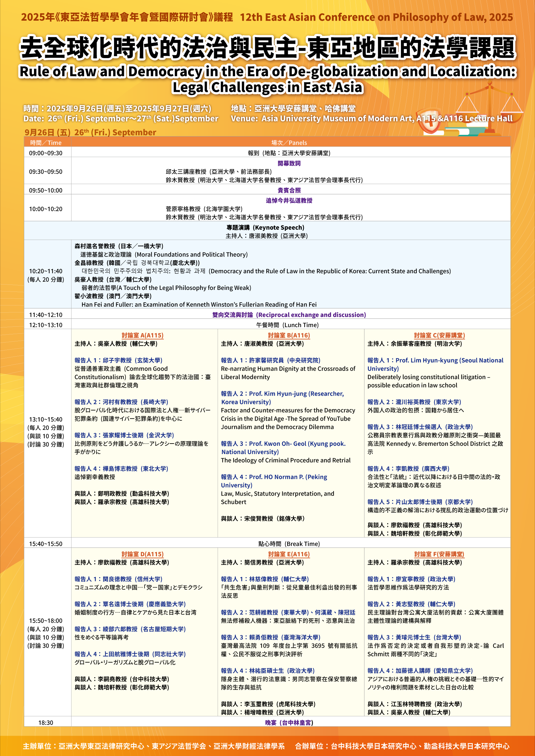The image size is (535, 756).
Task: Open the 討論室 B(A116) heading link
Action: tap(288, 335)
